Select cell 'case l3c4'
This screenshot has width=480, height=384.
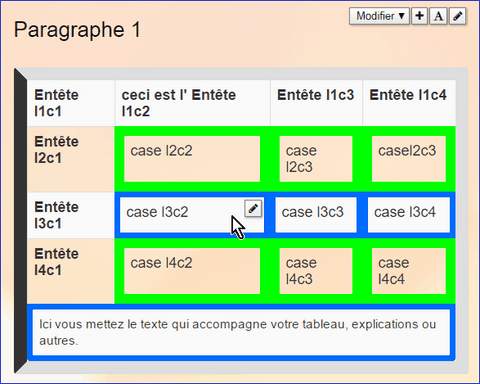[x=409, y=215]
